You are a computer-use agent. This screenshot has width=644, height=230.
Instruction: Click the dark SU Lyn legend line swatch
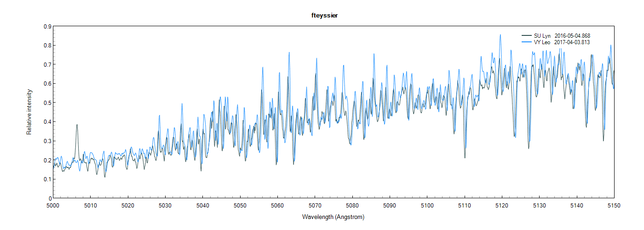coord(526,36)
